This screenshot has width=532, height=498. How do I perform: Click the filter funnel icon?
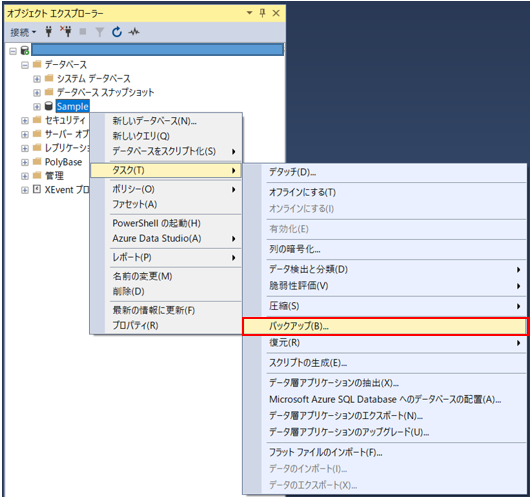100,32
